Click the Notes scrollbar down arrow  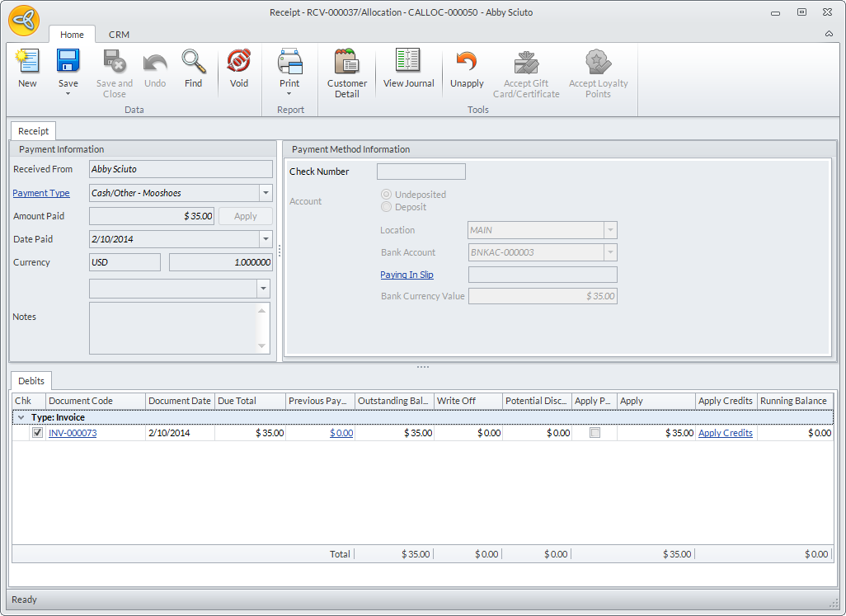tap(263, 346)
